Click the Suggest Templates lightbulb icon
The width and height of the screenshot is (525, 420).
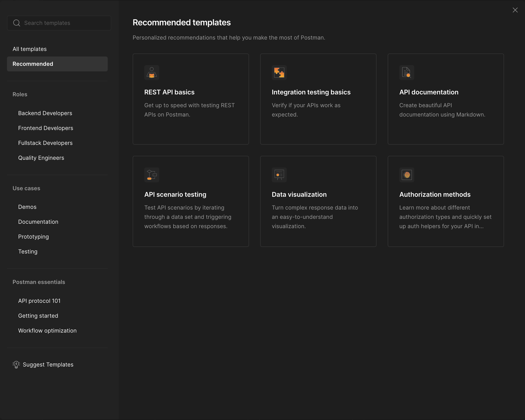(x=16, y=364)
